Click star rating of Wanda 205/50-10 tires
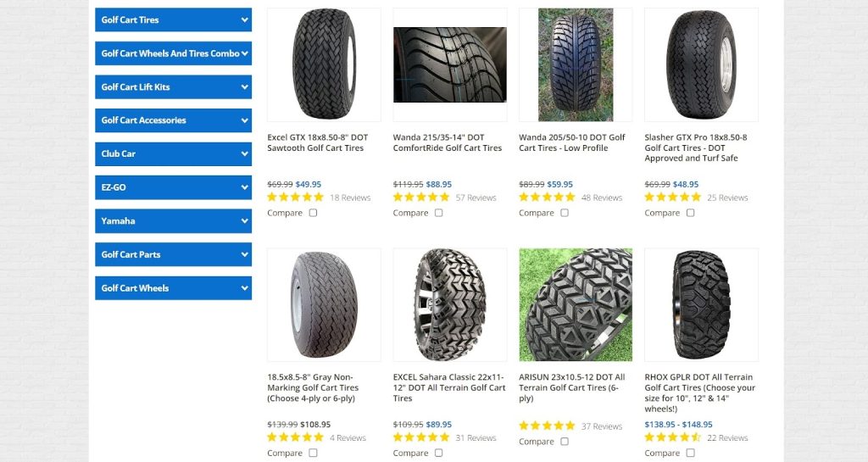Screen dimensions: 868x462 (x=547, y=197)
